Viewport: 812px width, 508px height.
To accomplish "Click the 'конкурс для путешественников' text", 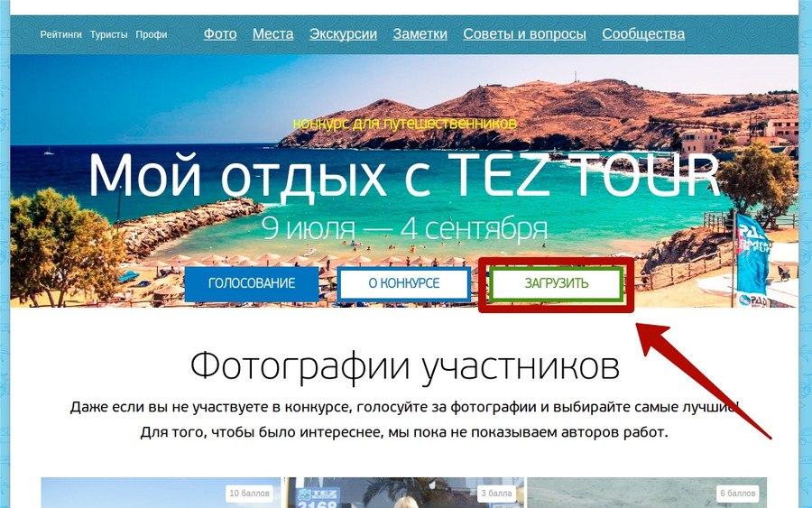I will pyautogui.click(x=404, y=124).
